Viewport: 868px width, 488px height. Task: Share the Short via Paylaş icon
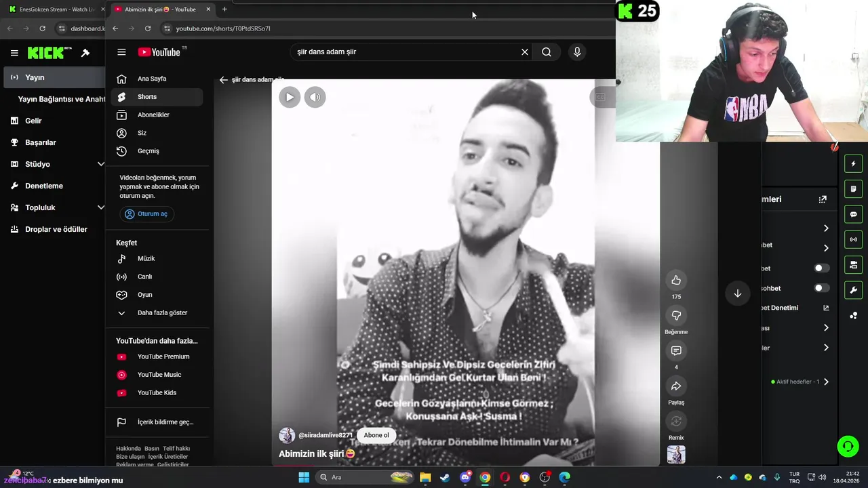(676, 386)
